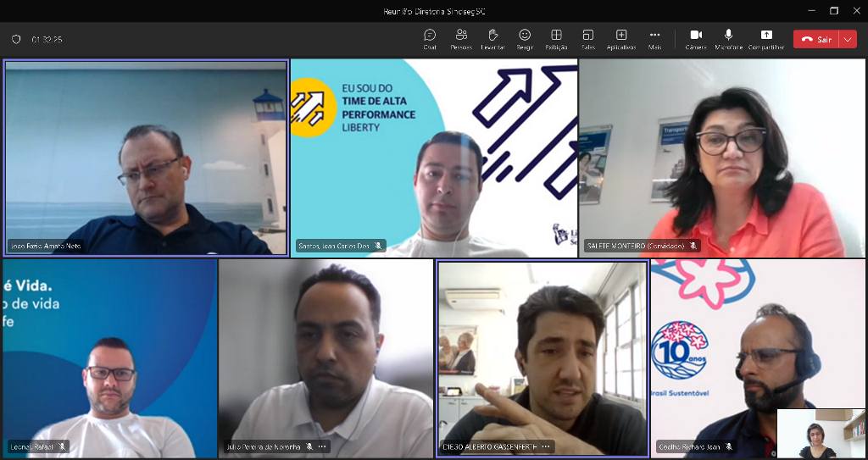Raise hand with the Levantar button
The width and height of the screenshot is (868, 460).
point(492,38)
